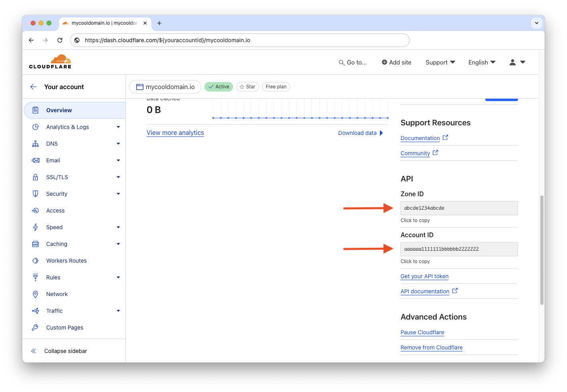Click the Active status badge
The width and height of the screenshot is (567, 392).
coord(219,87)
